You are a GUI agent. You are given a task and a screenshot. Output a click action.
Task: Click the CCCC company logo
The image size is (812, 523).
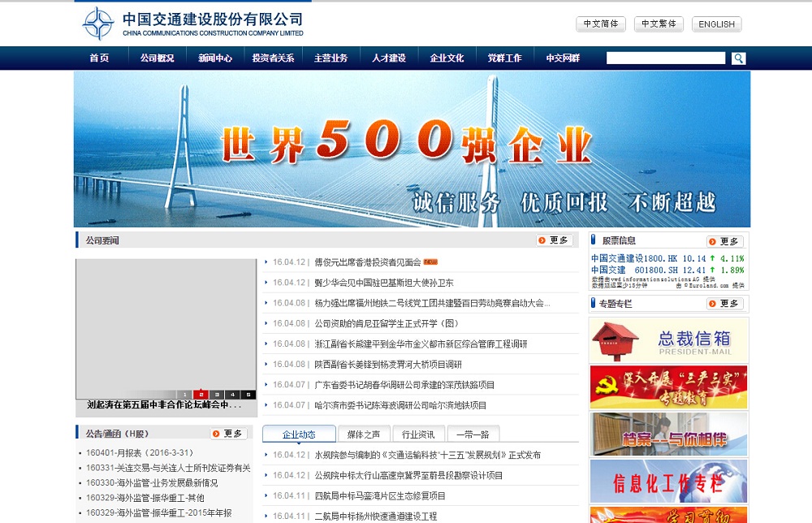(x=192, y=24)
